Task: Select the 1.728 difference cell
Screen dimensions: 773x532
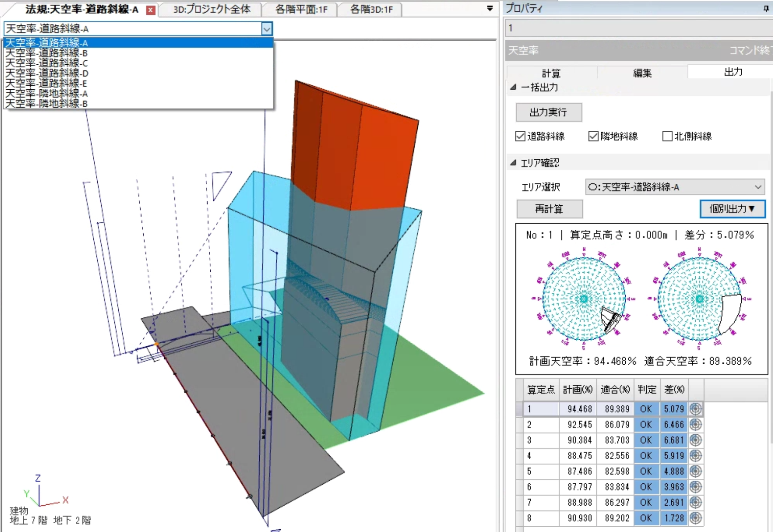Action: tap(673, 518)
